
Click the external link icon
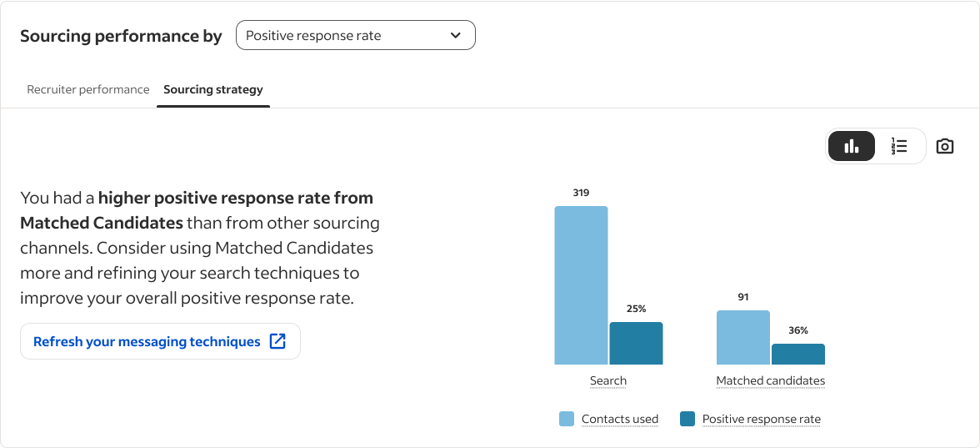277,341
